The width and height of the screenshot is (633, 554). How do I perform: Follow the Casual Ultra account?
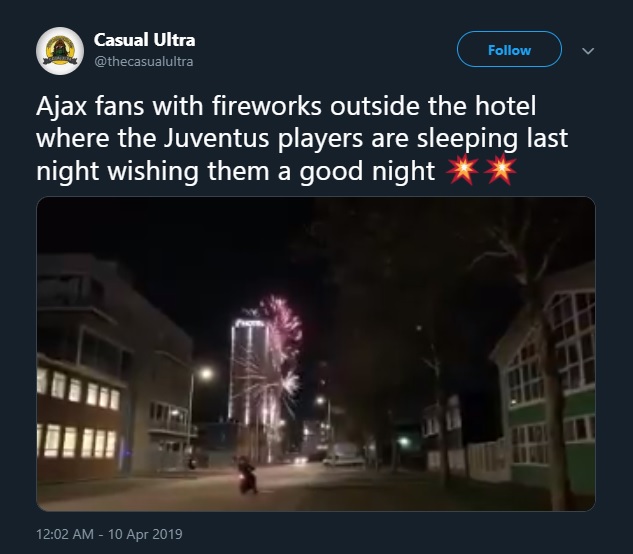coord(509,49)
